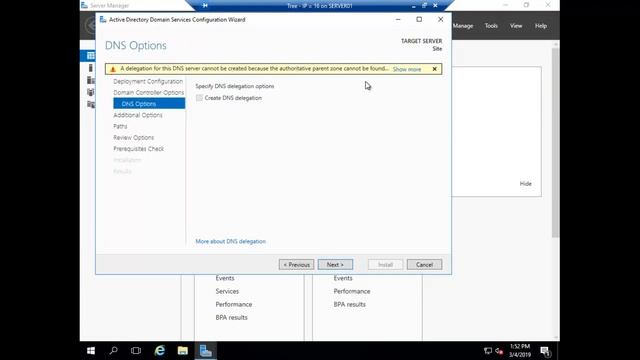This screenshot has width=640, height=360.
Task: Open the taskbar clock showing 1:52 PM
Action: coord(520,351)
